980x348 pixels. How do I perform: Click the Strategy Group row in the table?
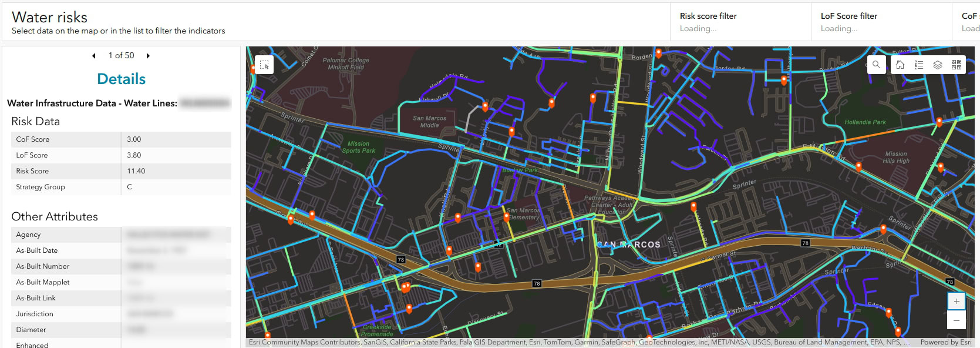(121, 187)
